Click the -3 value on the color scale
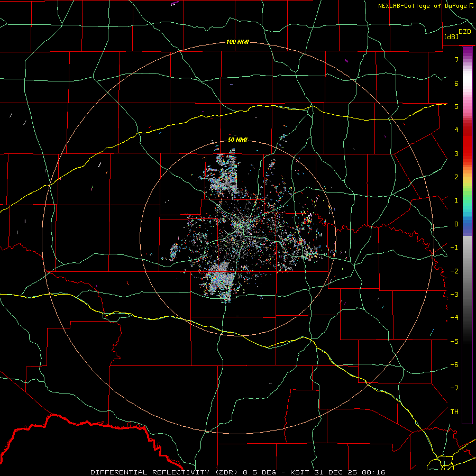Screen dimensions: 476x476 tap(454, 295)
